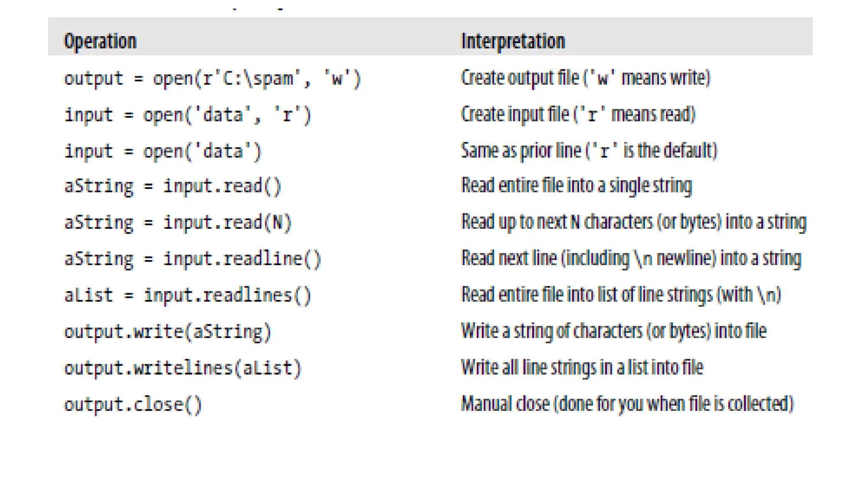Click the input = open('data') code line

point(163,152)
